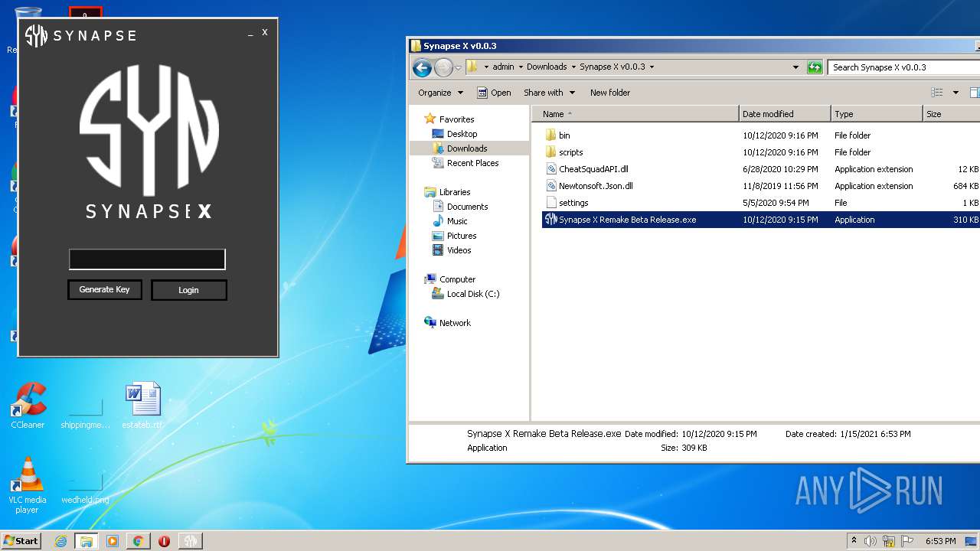Open Videos library
The width and height of the screenshot is (980, 551).
tap(459, 250)
